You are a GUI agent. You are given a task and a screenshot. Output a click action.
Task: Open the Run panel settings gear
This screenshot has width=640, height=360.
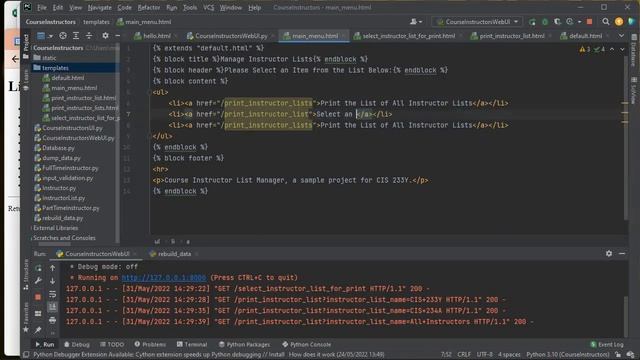pos(609,253)
